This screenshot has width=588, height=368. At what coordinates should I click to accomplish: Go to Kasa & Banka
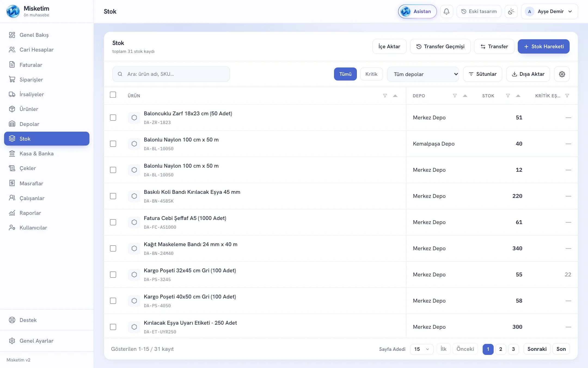pos(47,153)
